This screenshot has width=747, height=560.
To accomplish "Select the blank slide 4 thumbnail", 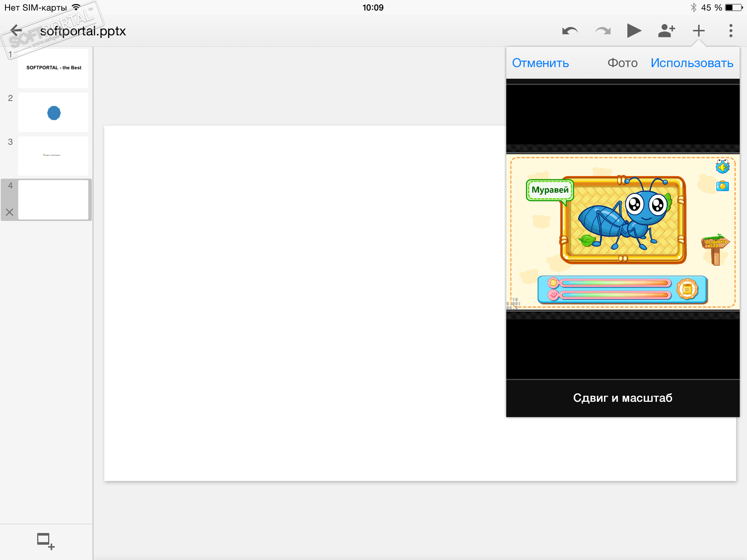I will [53, 199].
